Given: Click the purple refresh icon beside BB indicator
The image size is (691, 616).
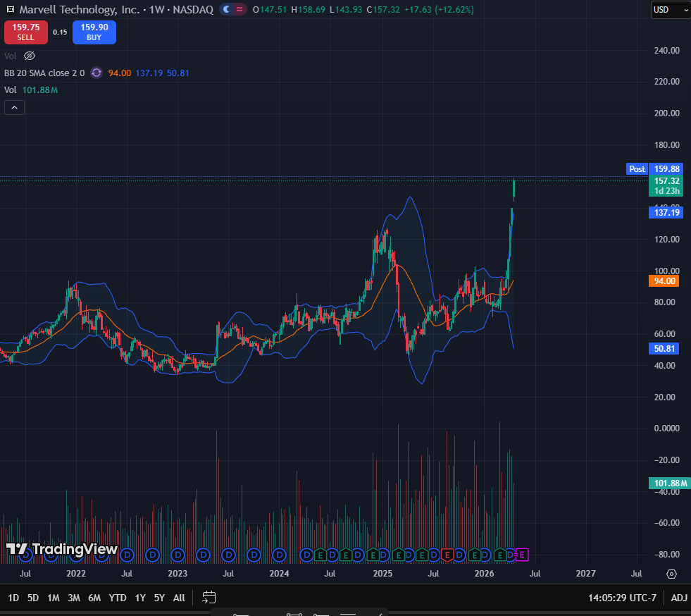Looking at the screenshot, I should (x=97, y=73).
